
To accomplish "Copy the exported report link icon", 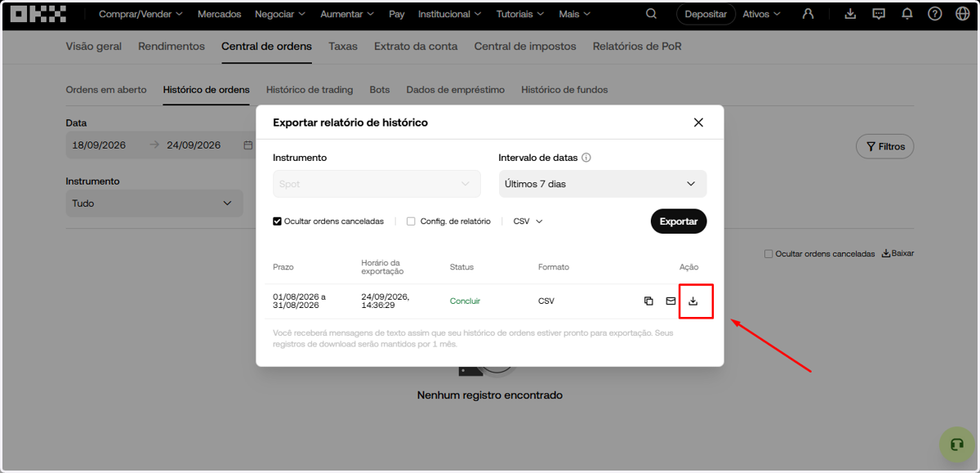I will click(x=648, y=301).
